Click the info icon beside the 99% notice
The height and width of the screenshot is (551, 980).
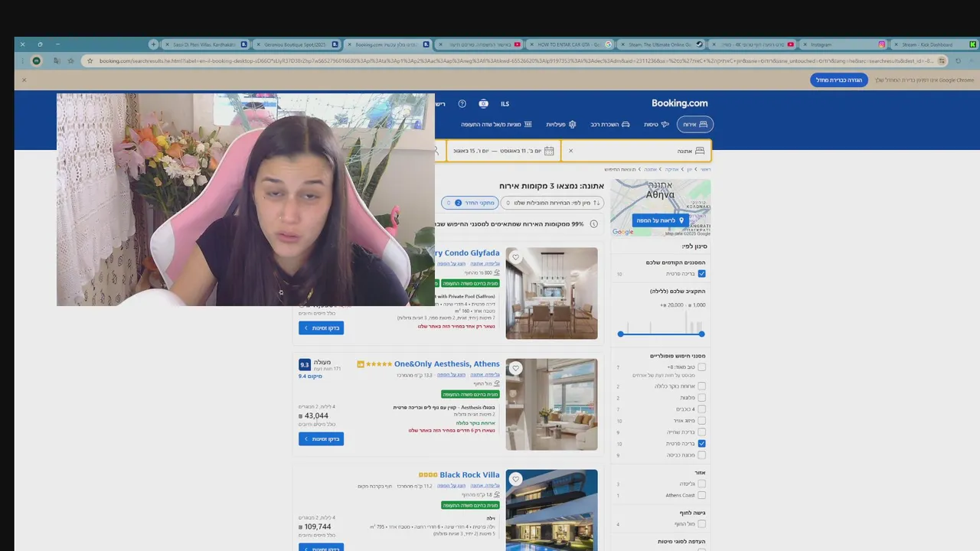click(593, 224)
